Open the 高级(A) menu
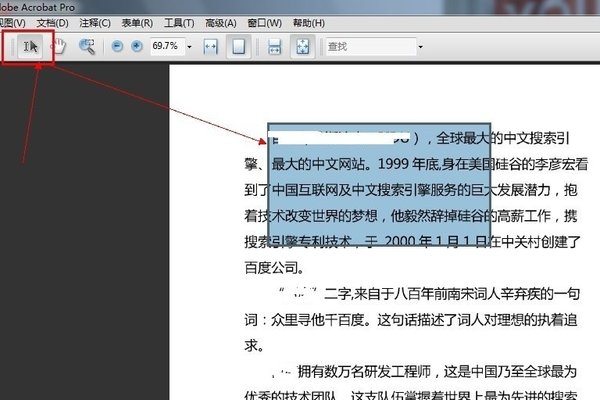The height and width of the screenshot is (400, 600). tap(221, 23)
